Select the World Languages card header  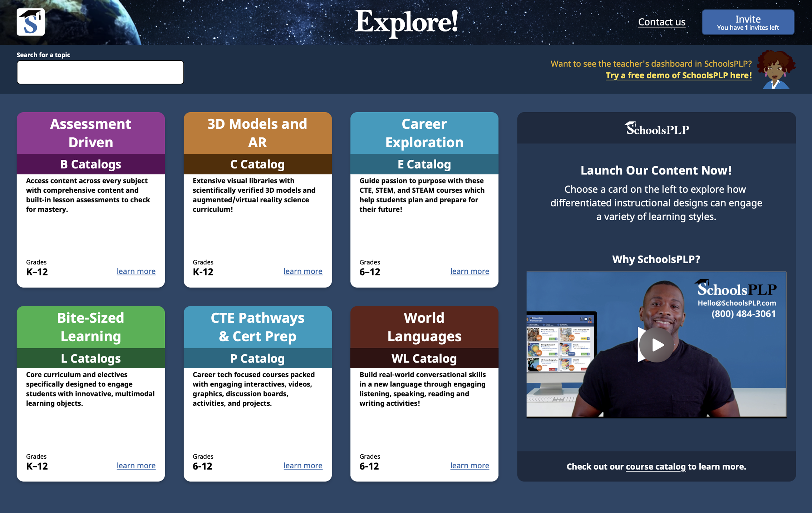[x=424, y=327]
